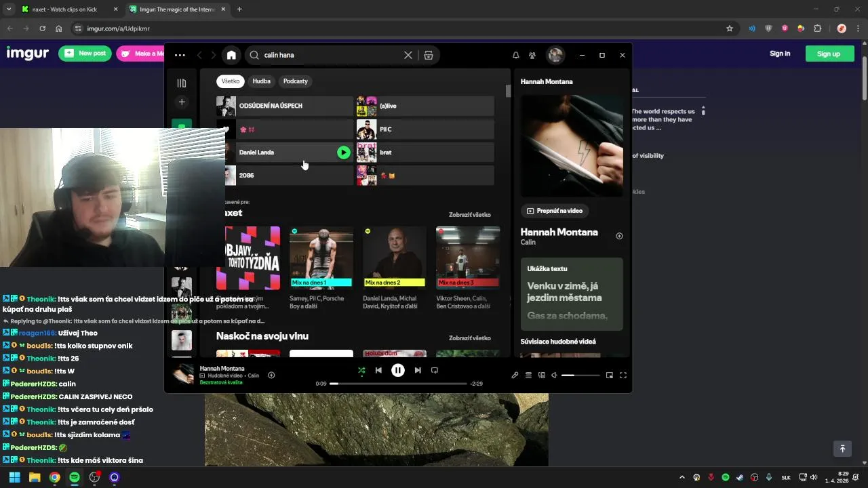The image size is (868, 488).
Task: Add the playing track to Liked Songs in player bar
Action: coord(271,375)
